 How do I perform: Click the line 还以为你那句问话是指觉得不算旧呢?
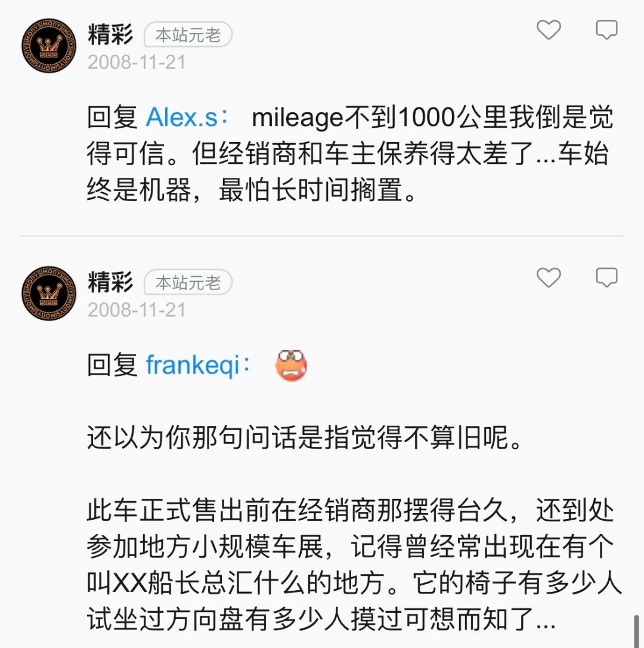point(305,437)
